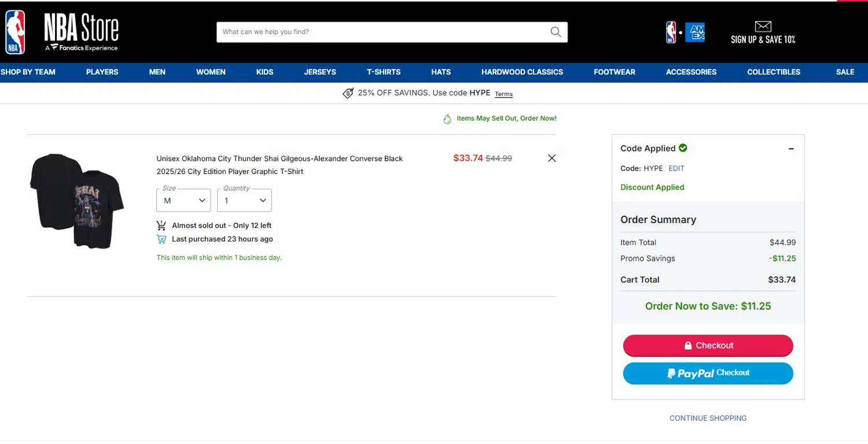868x444 pixels.
Task: Click the Item Total $44.99 value
Action: click(x=782, y=242)
